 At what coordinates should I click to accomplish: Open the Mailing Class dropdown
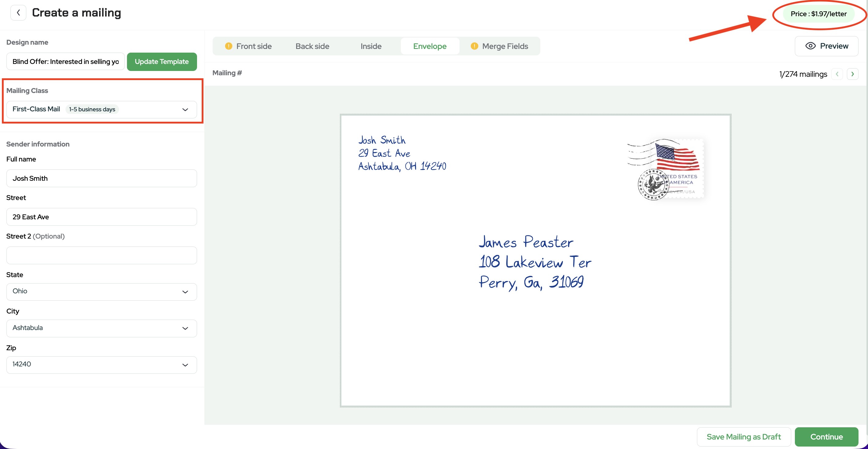(101, 109)
